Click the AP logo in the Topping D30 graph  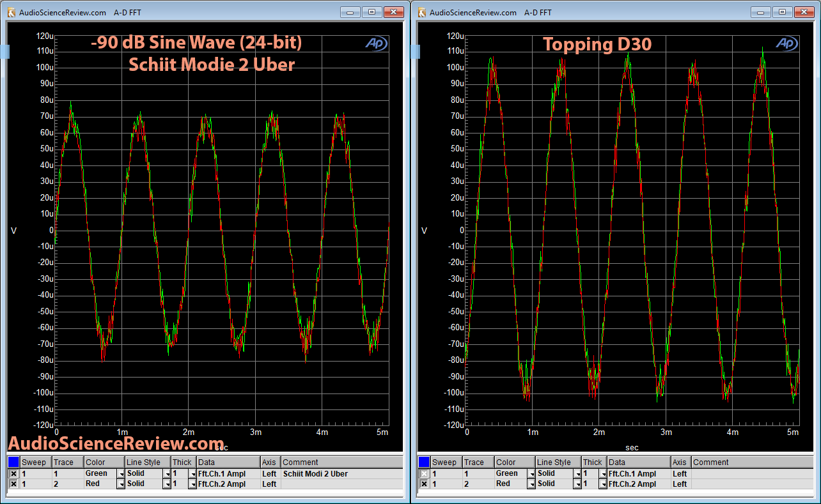tap(786, 43)
